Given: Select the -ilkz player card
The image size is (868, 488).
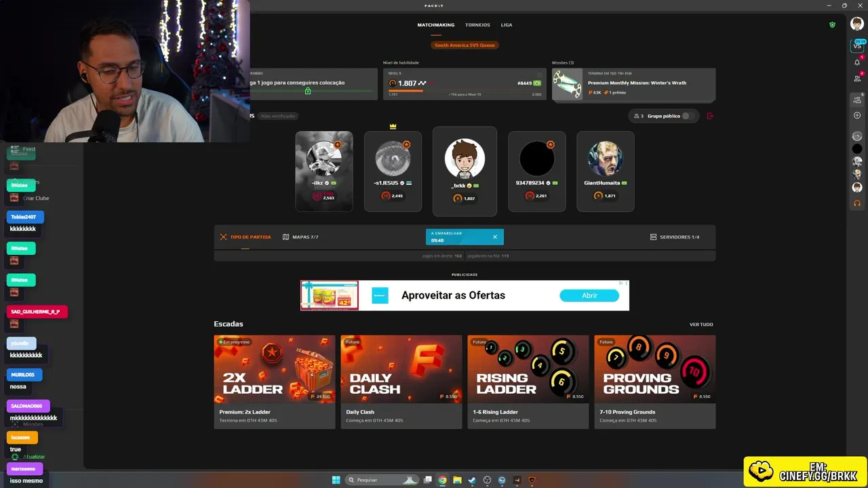Looking at the screenshot, I should click(x=323, y=171).
